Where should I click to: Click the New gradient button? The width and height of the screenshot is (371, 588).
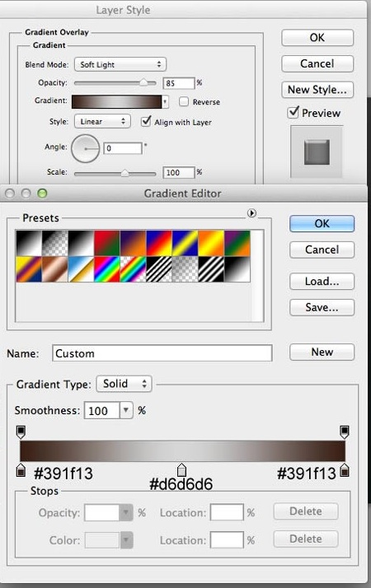[322, 352]
